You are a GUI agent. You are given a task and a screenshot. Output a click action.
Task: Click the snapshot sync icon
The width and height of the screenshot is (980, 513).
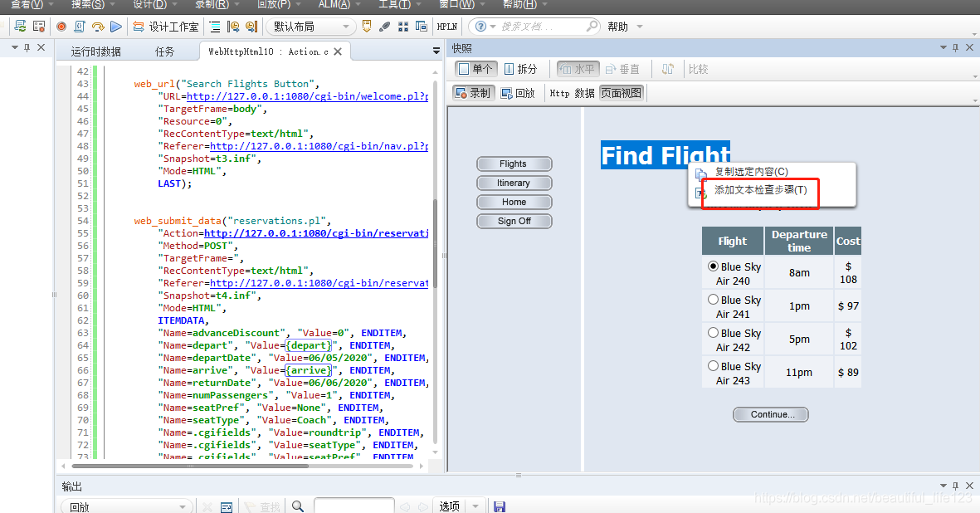(668, 69)
